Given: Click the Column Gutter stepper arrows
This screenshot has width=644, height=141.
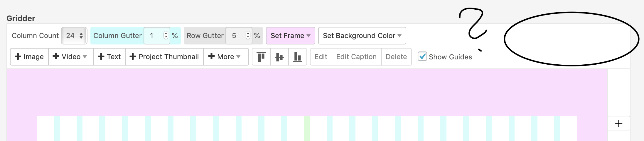Looking at the screenshot, I should 166,36.
